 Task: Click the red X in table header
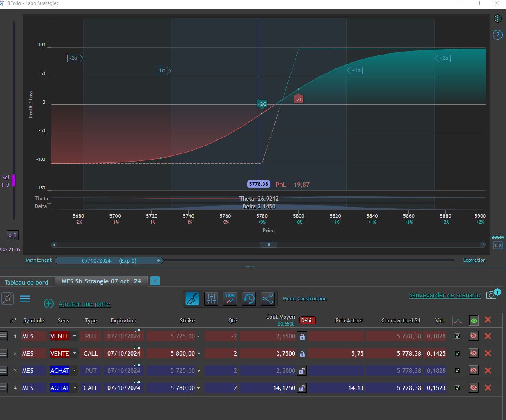(x=488, y=320)
